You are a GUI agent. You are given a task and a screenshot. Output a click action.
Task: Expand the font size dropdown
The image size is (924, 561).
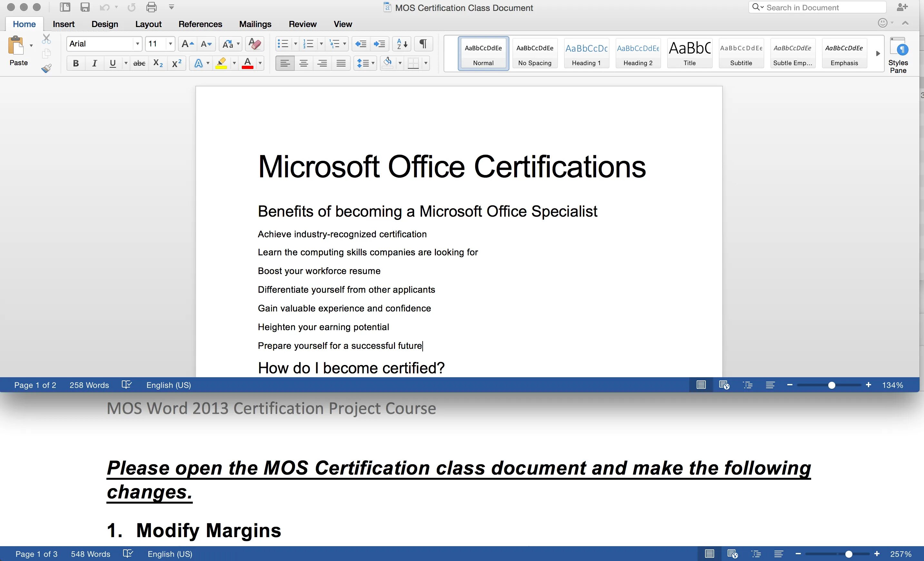pyautogui.click(x=170, y=44)
